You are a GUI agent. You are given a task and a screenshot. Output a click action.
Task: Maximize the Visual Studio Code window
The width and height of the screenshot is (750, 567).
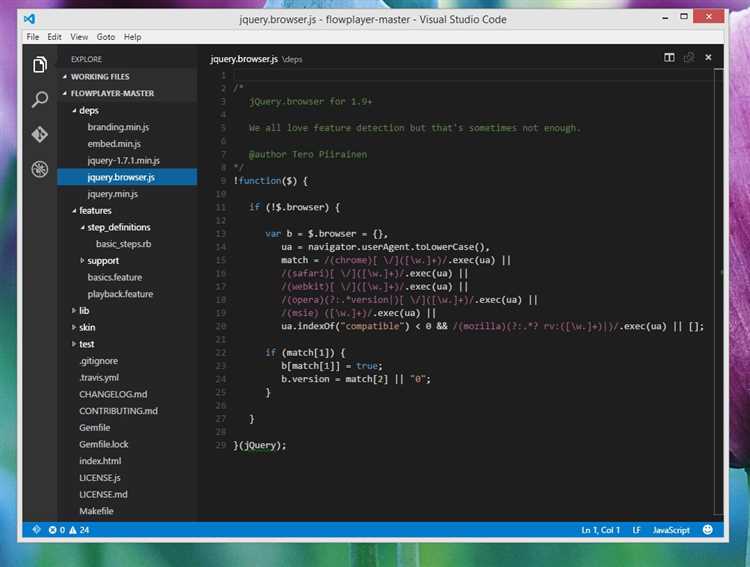(x=684, y=17)
